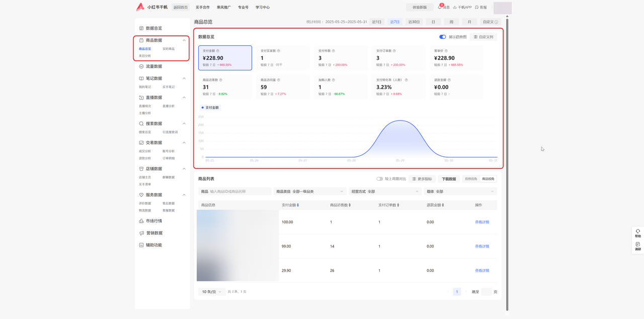
Task: Disable the 展示趋势图 toggle switch
Action: [442, 37]
